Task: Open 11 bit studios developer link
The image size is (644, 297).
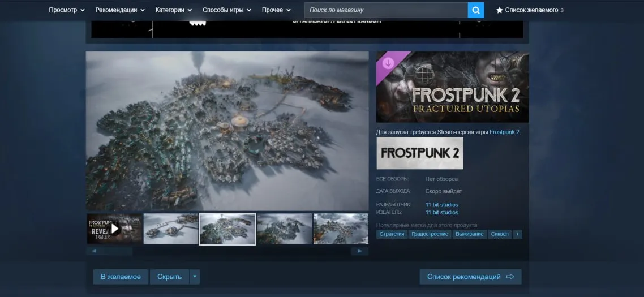Action: [442, 205]
